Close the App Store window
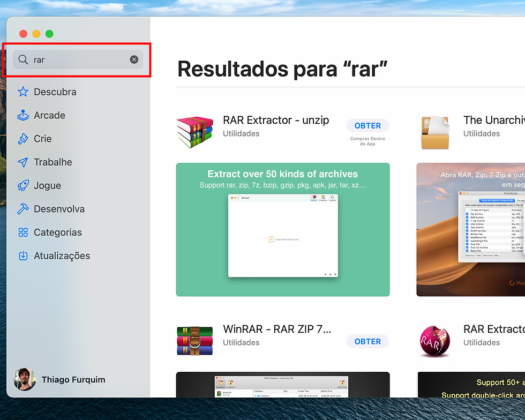 click(23, 34)
